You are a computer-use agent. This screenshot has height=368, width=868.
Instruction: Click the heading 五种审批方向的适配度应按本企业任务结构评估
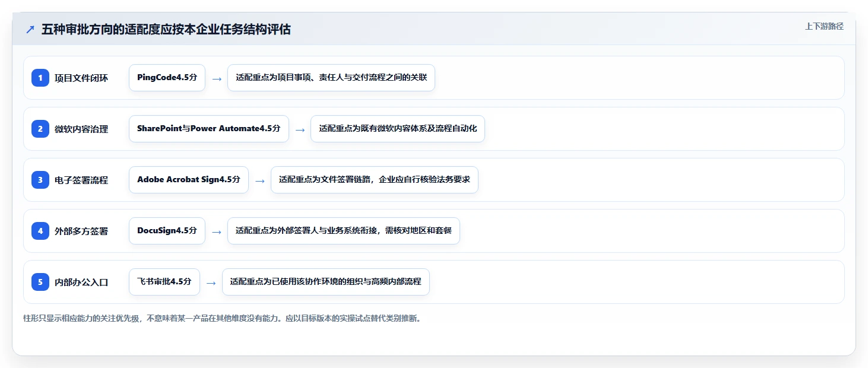[166, 30]
